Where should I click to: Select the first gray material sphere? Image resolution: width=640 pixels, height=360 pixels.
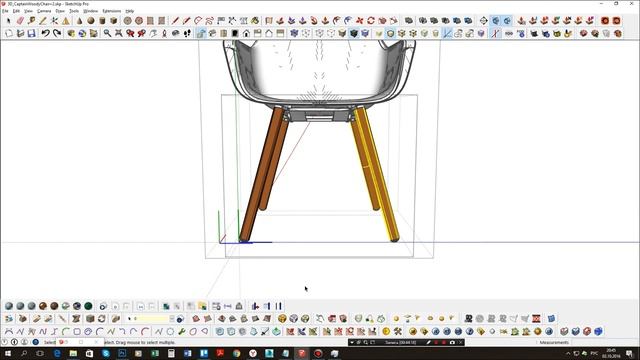point(9,306)
